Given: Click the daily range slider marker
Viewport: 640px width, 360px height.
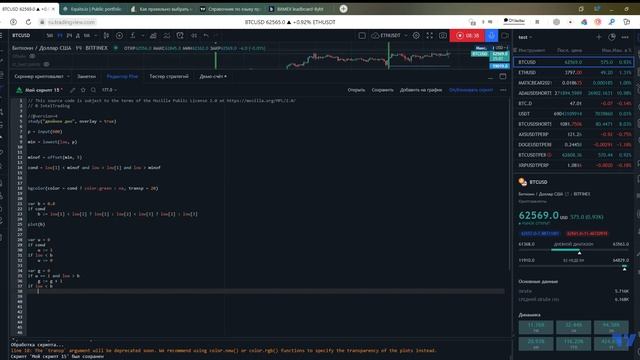Looking at the screenshot, I should coord(579,253).
